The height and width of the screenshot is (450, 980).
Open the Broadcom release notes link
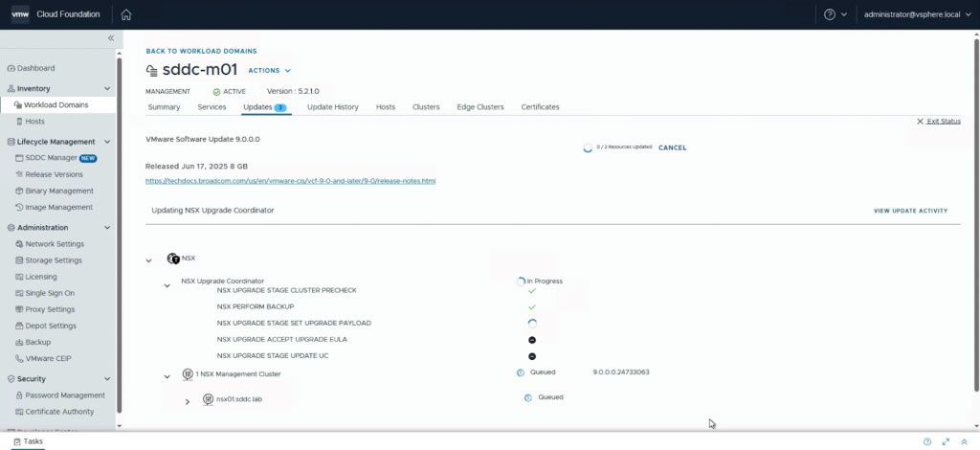point(290,180)
